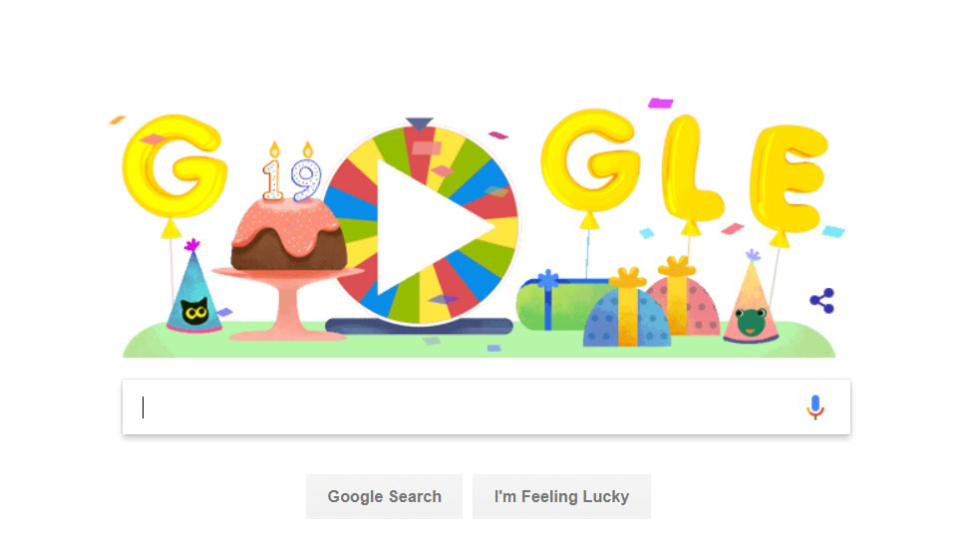The image size is (980, 543).
Task: Click inside the Google search text box
Action: 487,407
